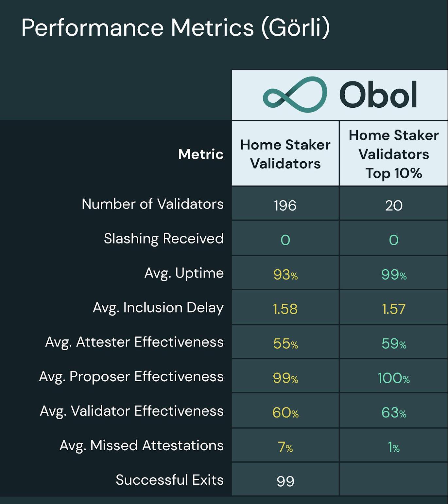Viewport: 448px width, 504px height.
Task: Click the Obol infinity loop logo
Action: click(x=295, y=95)
